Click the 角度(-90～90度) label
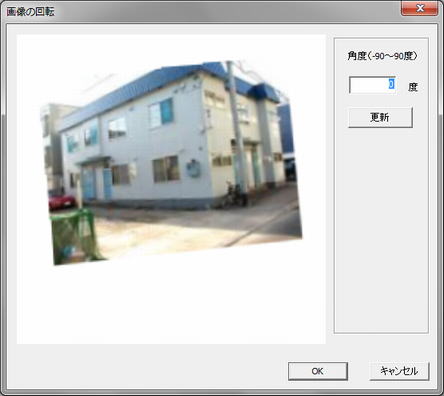 pyautogui.click(x=382, y=56)
